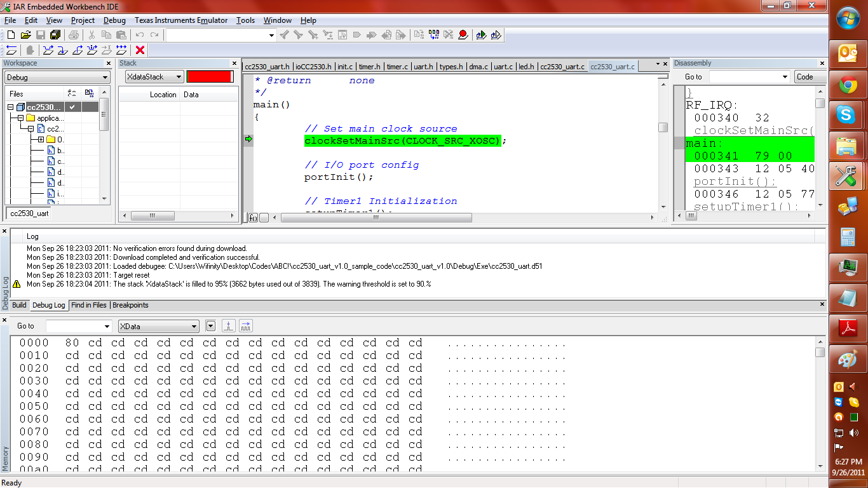This screenshot has width=868, height=488.
Task: Open the Texas Instruments Emulator menu
Action: [181, 20]
